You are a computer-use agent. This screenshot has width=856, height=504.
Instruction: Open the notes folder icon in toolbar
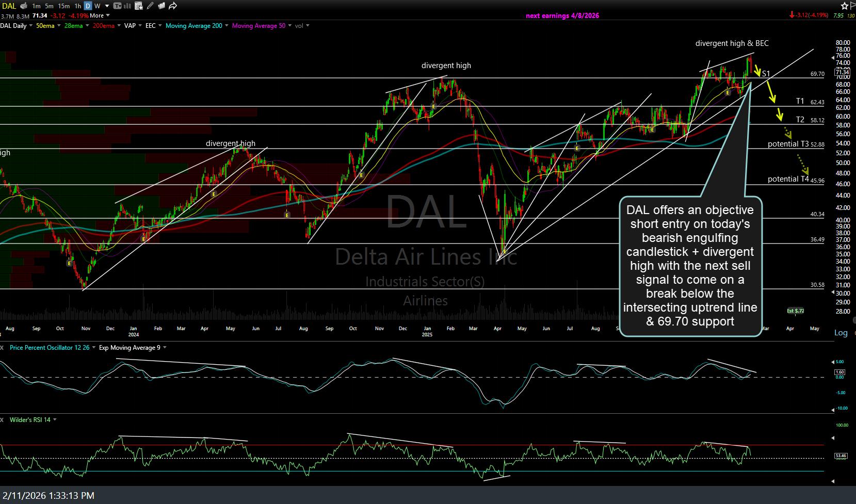(161, 6)
